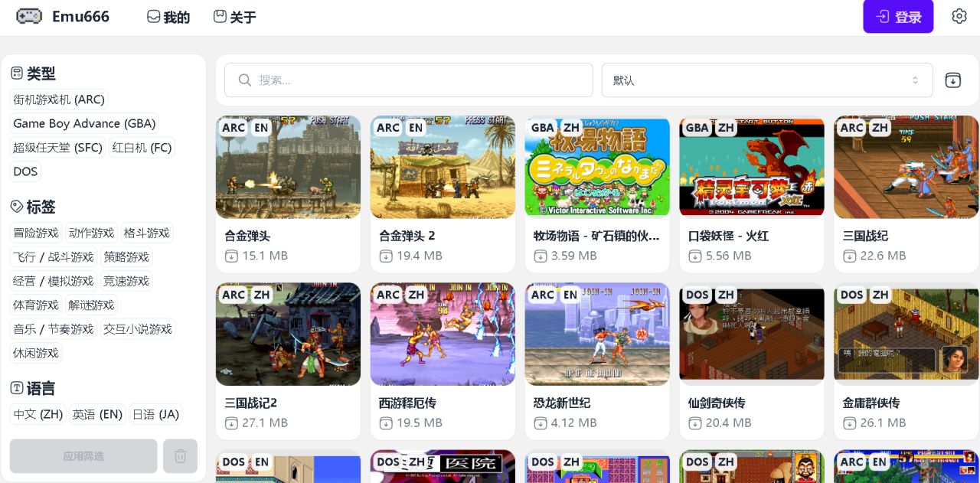Click the download icon next to 4.12 MB
Image resolution: width=980 pixels, height=483 pixels.
coord(541,423)
